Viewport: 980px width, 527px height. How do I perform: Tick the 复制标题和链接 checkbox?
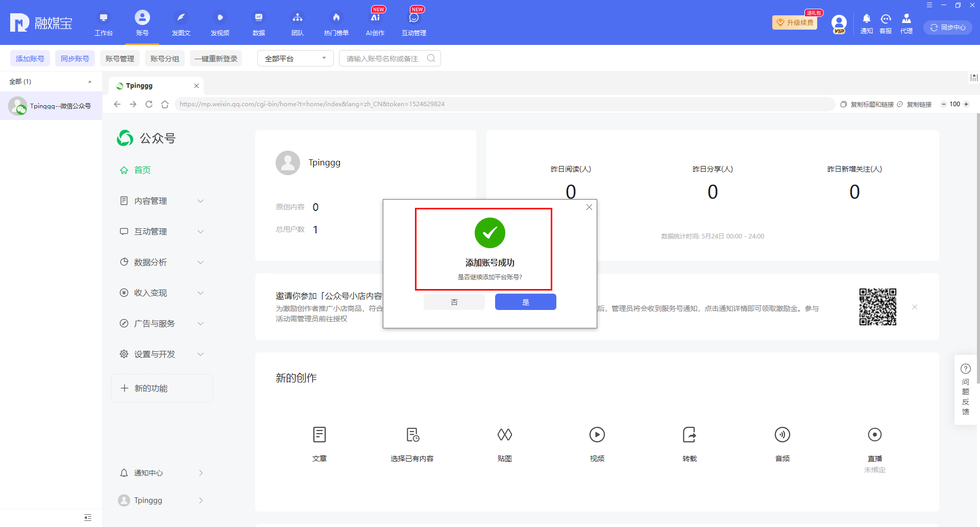(844, 104)
